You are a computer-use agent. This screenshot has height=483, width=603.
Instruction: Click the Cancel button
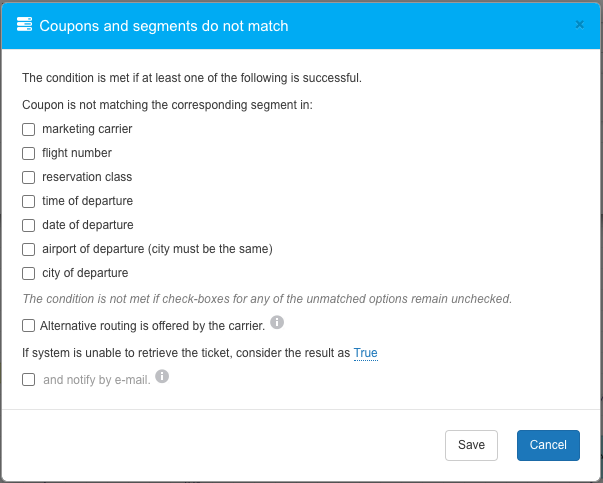coord(548,445)
